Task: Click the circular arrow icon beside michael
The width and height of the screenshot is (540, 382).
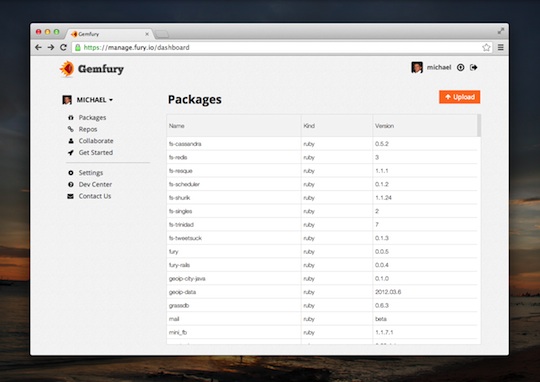Action: pyautogui.click(x=460, y=68)
